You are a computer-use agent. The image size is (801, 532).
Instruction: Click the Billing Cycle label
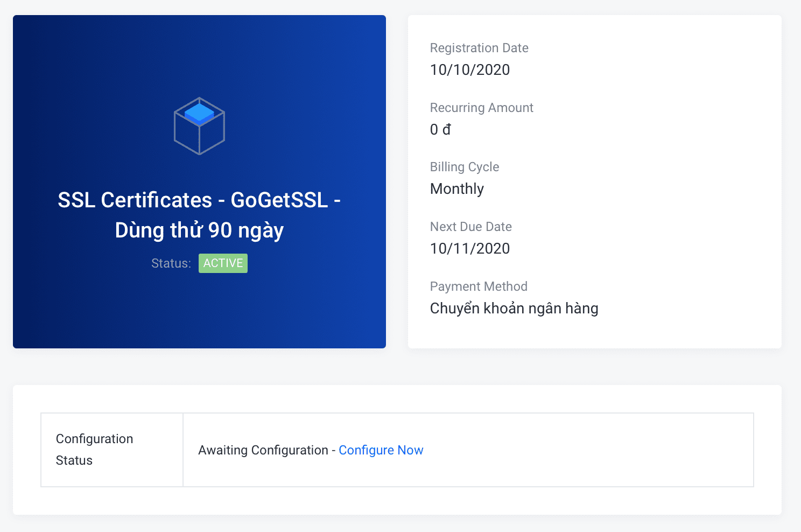[x=464, y=167]
